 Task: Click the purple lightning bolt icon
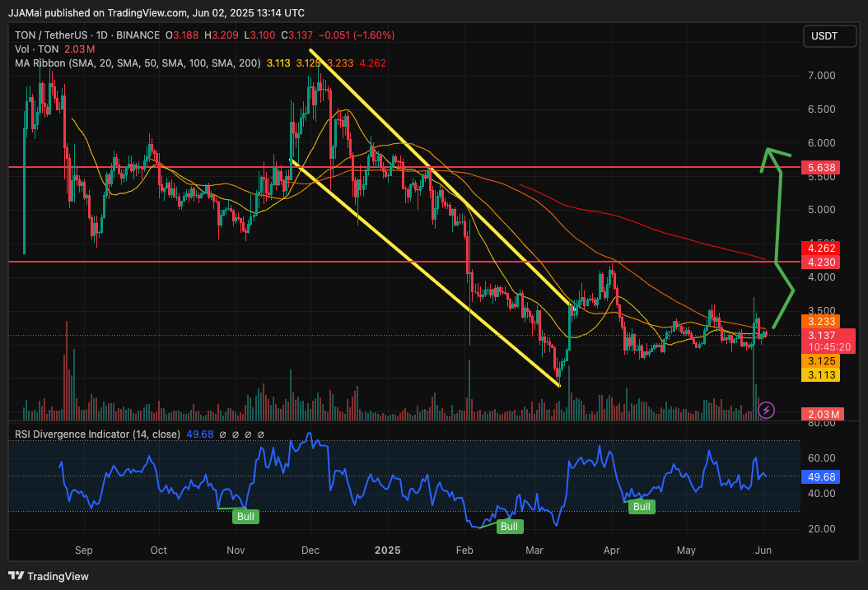click(x=767, y=409)
